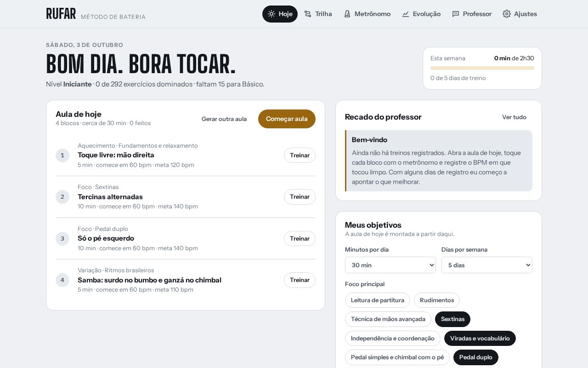Screen dimensions: 588x368
Task: Click the weekly progress bar under Esta semana
Action: 482,68
